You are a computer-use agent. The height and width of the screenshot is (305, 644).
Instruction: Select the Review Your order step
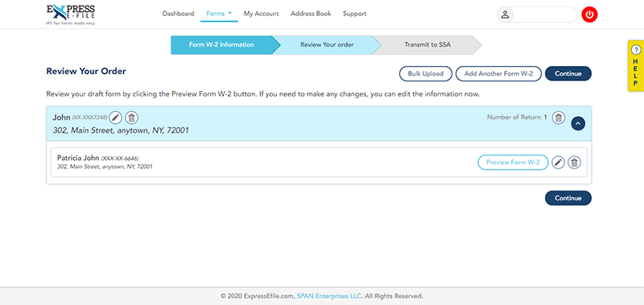coord(327,45)
